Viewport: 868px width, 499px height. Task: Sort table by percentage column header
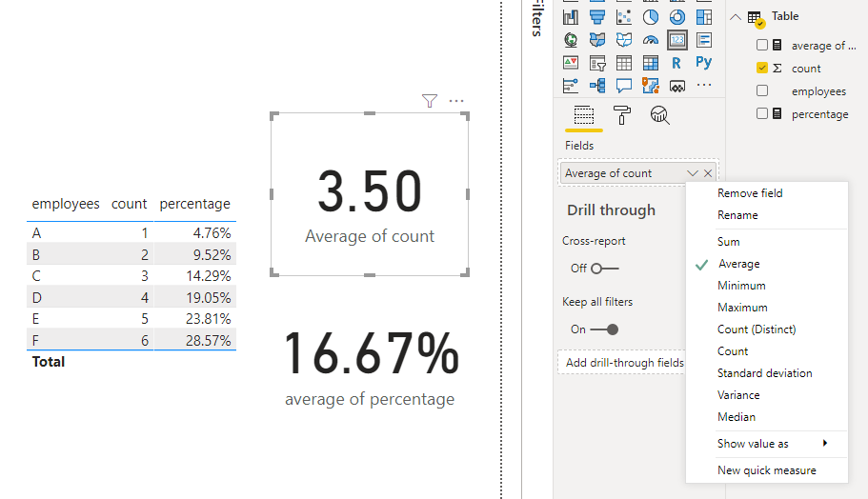(x=195, y=204)
